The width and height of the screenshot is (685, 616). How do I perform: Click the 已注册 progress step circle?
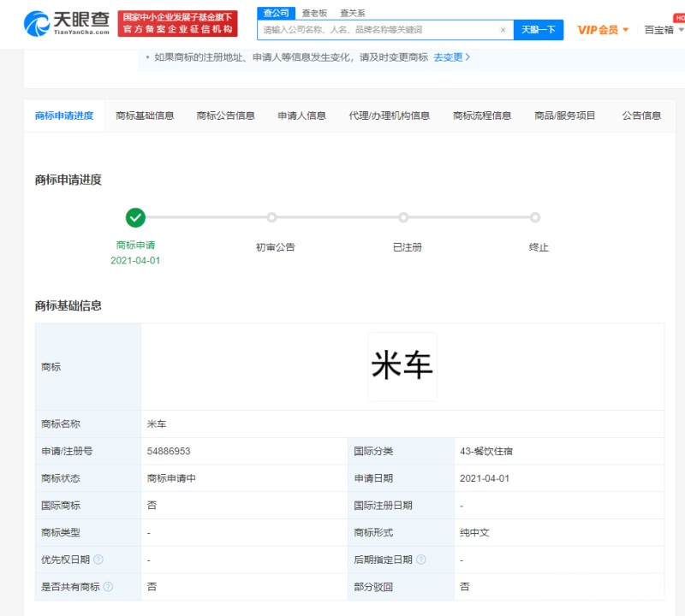pyautogui.click(x=403, y=217)
